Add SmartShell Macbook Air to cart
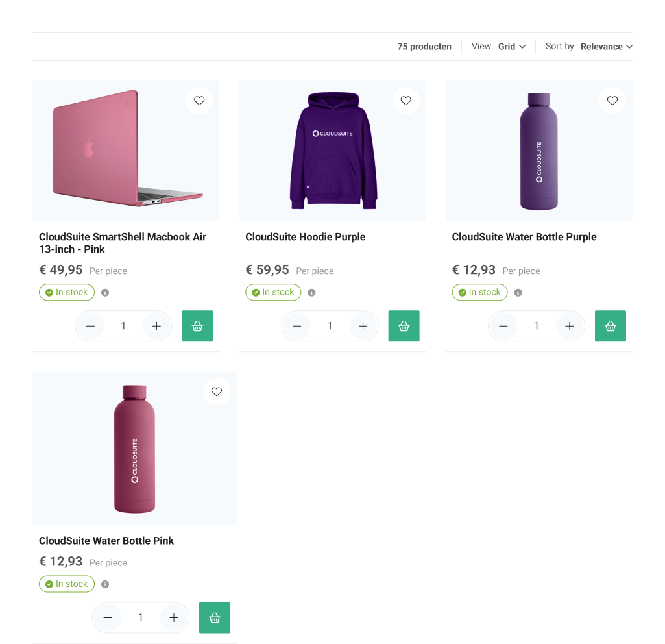Image resolution: width=665 pixels, height=644 pixels. [197, 326]
